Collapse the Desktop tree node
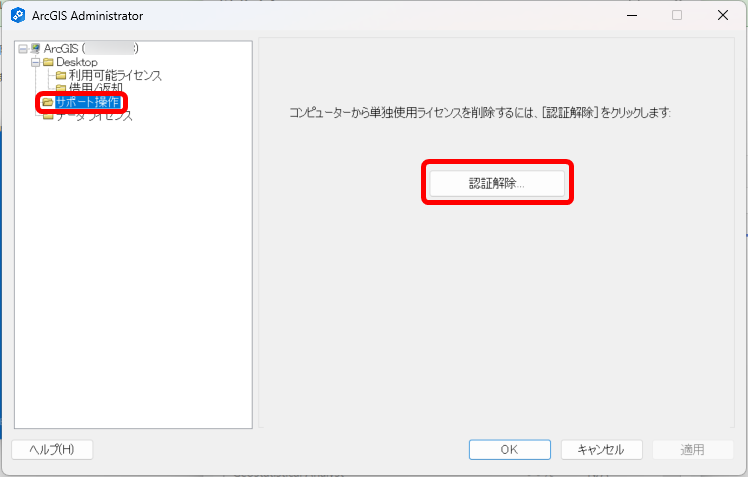 pos(35,62)
